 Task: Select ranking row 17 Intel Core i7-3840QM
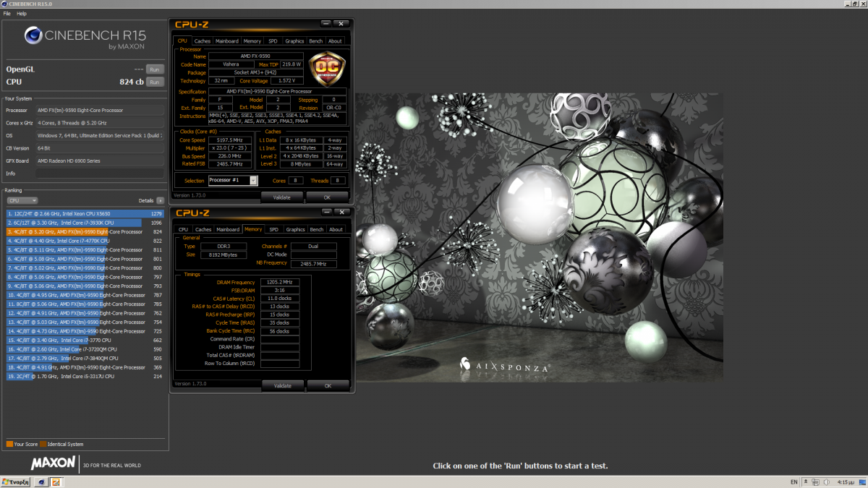click(x=85, y=358)
